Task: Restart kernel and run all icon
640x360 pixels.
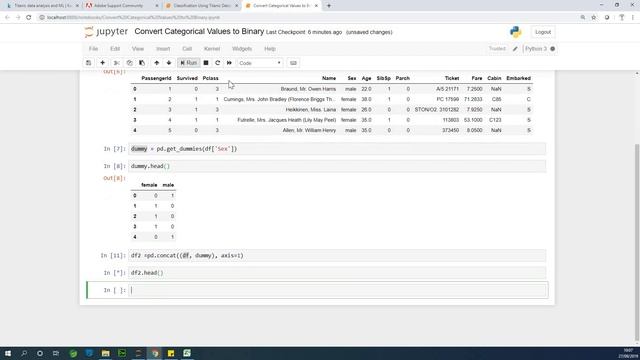Action: pos(229,63)
